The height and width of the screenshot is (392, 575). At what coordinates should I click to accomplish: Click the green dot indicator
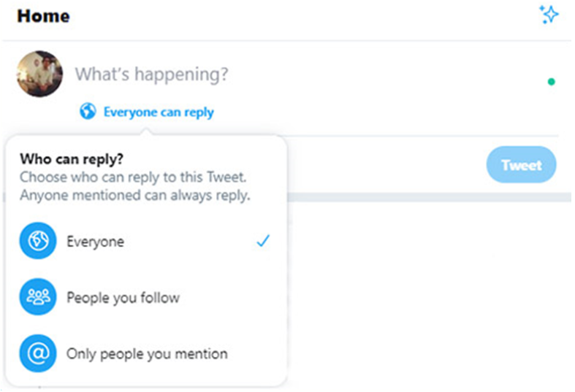click(x=551, y=82)
